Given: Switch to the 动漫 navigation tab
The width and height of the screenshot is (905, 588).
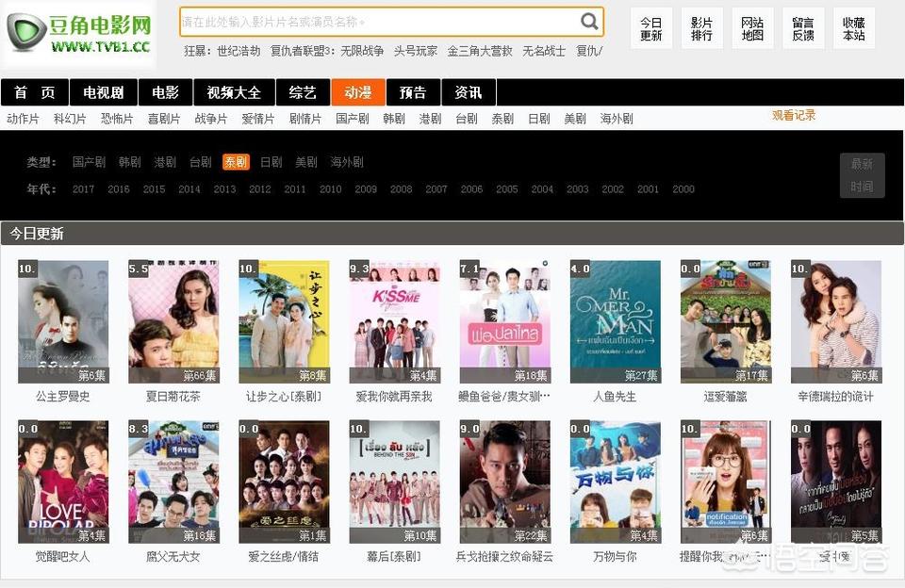Looking at the screenshot, I should click(x=358, y=92).
